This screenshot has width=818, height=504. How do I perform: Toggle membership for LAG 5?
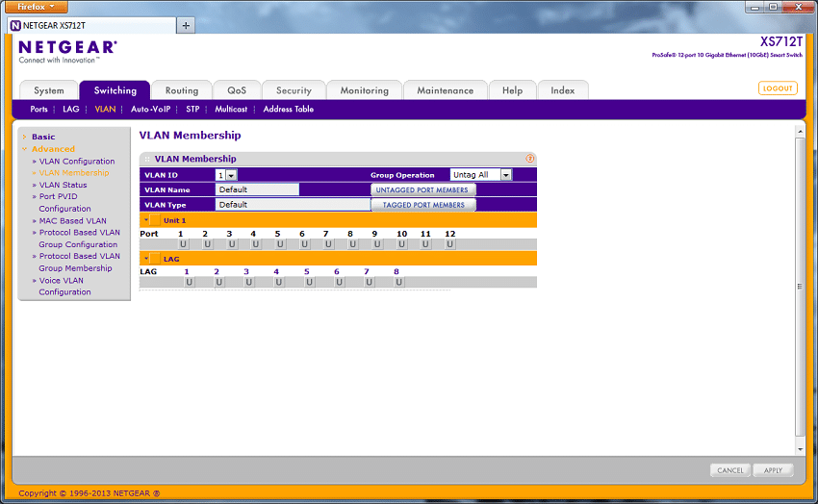click(309, 282)
